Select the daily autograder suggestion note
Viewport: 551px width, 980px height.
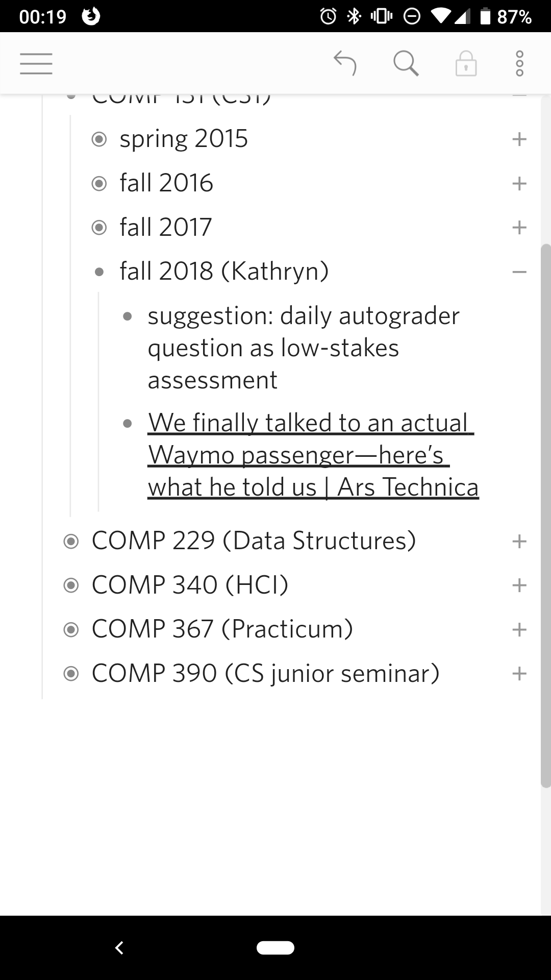[304, 348]
